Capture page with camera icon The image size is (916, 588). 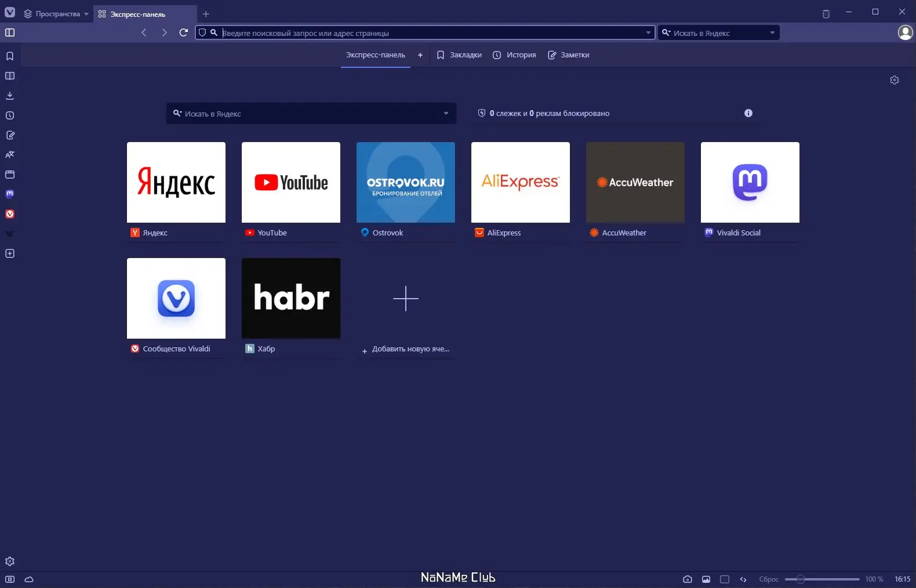tap(688, 579)
